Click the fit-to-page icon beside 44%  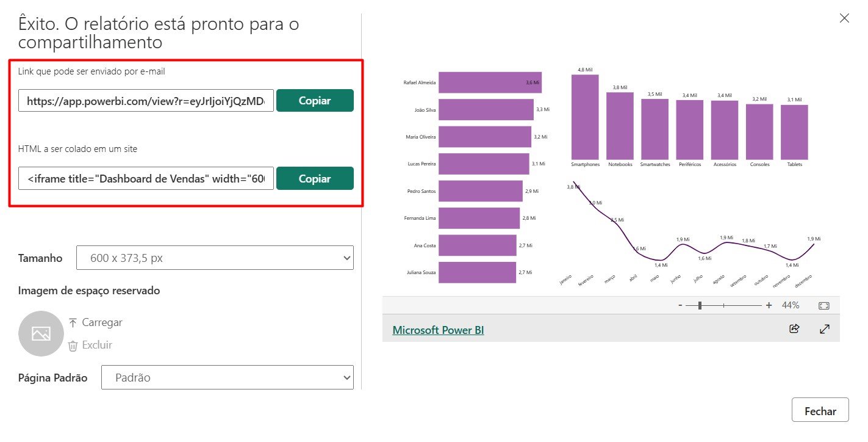tap(824, 305)
